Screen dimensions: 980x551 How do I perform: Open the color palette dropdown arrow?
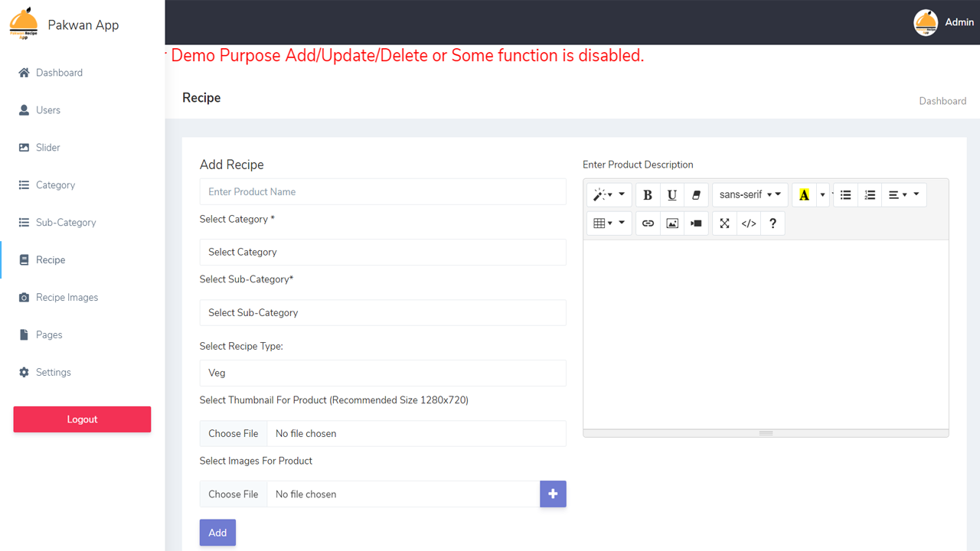click(823, 195)
